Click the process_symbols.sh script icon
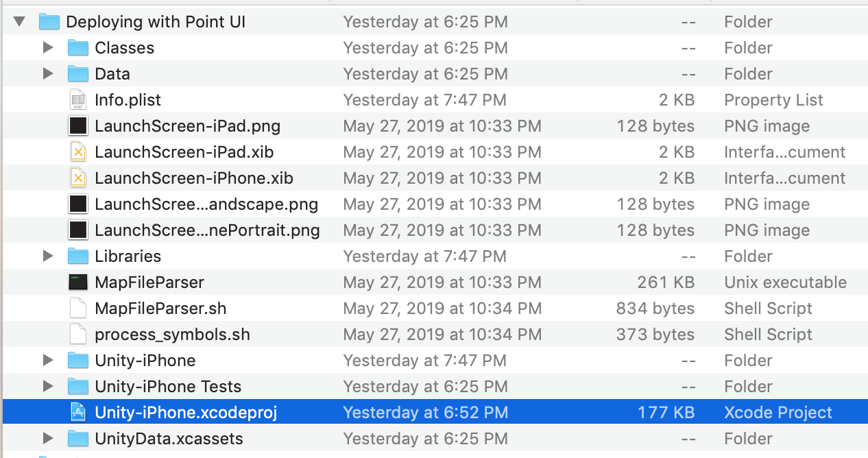This screenshot has width=868, height=458. 78,335
